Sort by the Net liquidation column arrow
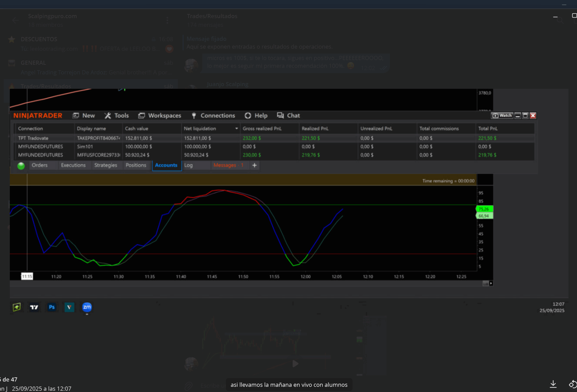Screen dimensions: 577x392 pyautogui.click(x=236, y=128)
